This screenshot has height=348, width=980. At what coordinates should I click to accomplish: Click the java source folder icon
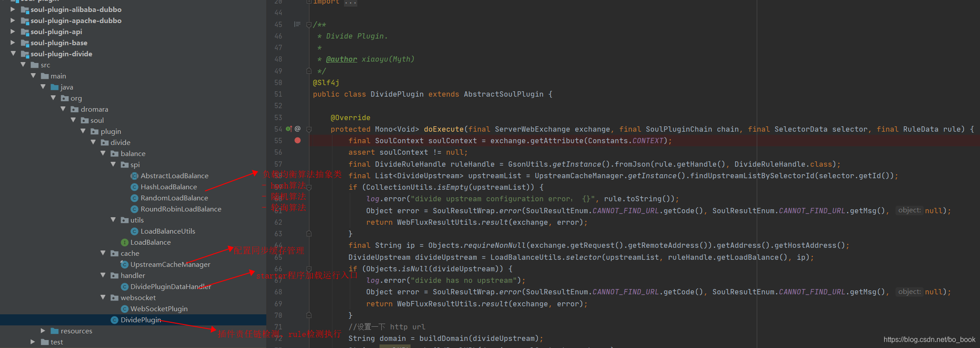click(55, 87)
